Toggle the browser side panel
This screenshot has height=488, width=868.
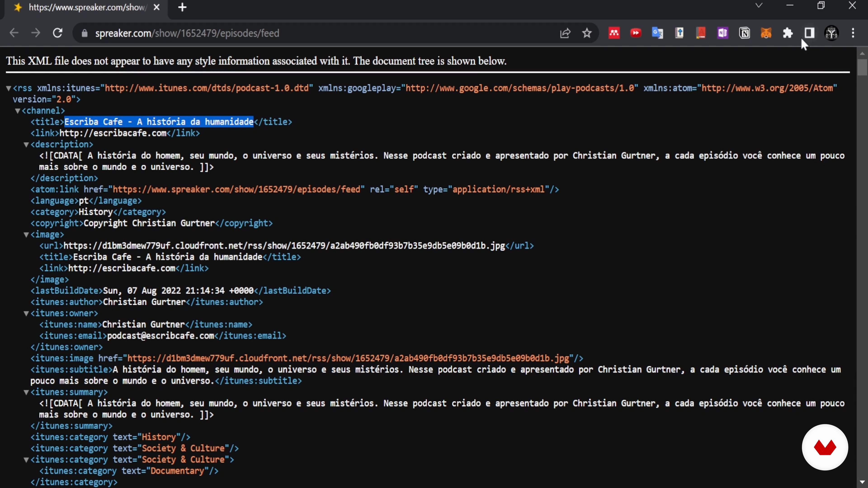tap(809, 33)
